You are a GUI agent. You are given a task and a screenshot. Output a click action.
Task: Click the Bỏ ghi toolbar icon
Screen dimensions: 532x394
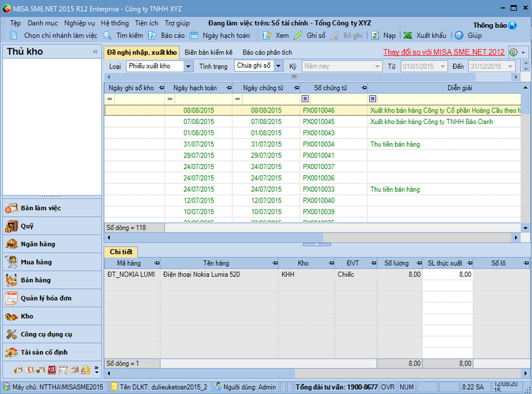click(335, 36)
